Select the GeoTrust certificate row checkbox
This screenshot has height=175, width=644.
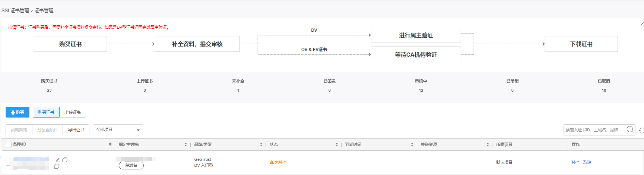pos(8,162)
